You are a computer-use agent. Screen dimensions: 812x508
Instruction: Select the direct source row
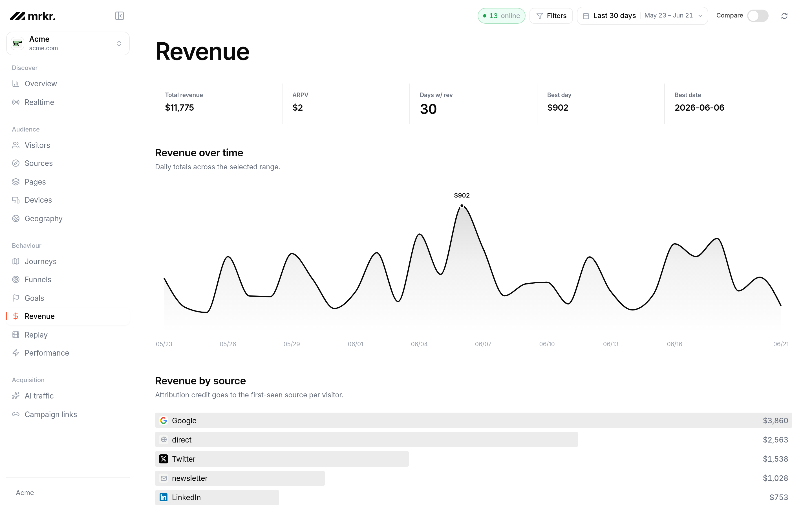(x=473, y=439)
